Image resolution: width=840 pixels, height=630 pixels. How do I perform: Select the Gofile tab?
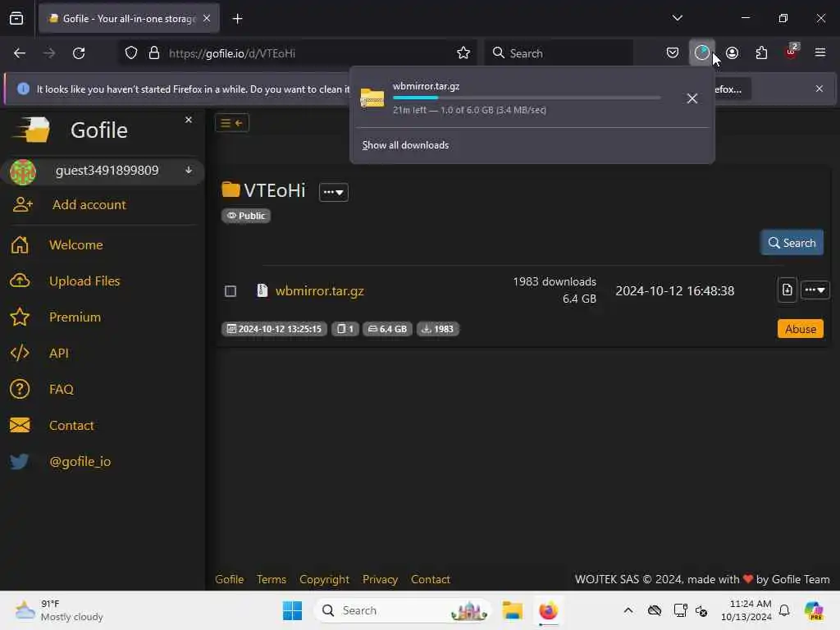[x=129, y=19]
